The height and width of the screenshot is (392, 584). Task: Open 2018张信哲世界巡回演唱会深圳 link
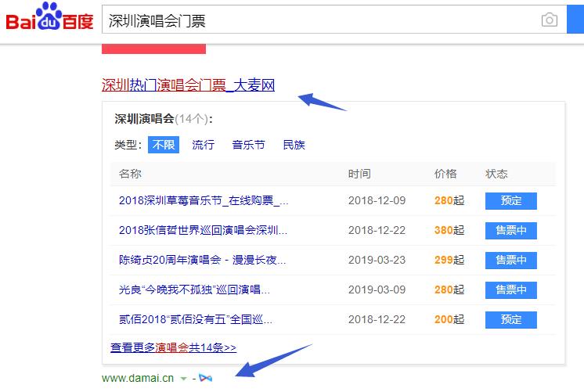point(203,231)
